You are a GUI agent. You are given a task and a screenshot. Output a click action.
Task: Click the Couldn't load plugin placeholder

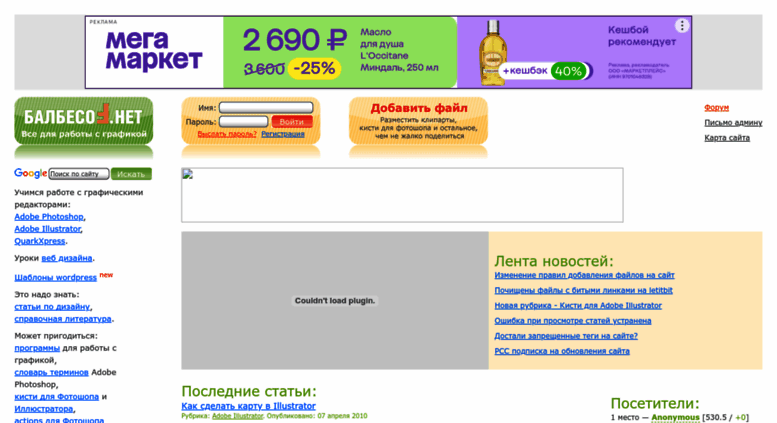335,301
